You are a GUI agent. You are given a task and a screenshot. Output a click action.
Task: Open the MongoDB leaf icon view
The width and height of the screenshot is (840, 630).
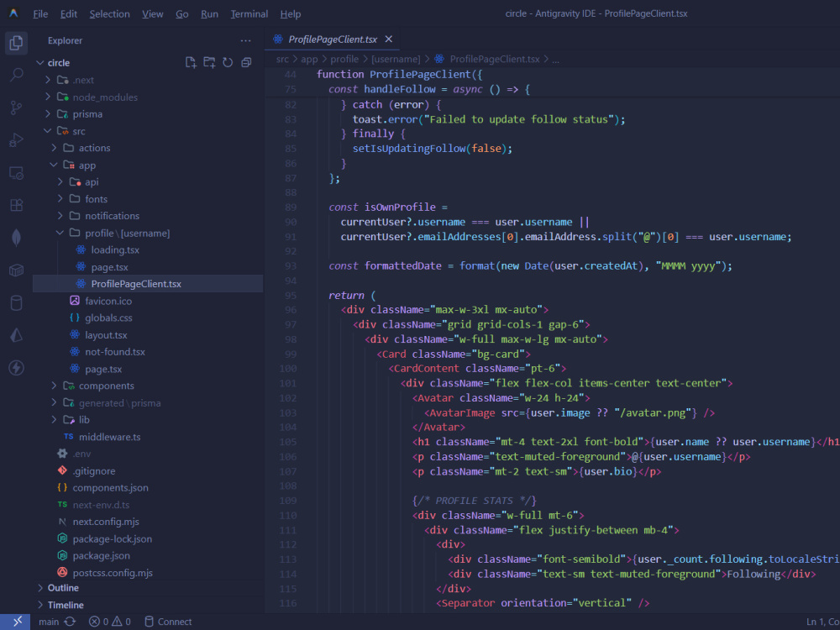pyautogui.click(x=16, y=238)
